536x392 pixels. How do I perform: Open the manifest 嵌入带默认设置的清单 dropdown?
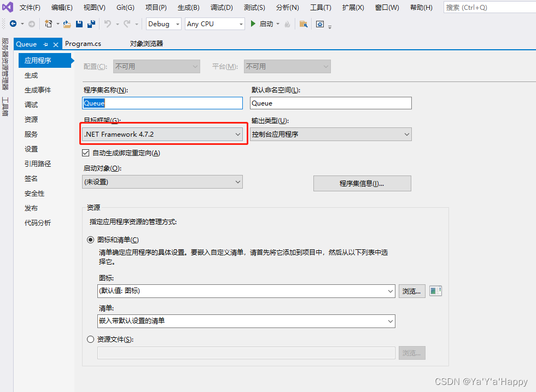(x=247, y=321)
